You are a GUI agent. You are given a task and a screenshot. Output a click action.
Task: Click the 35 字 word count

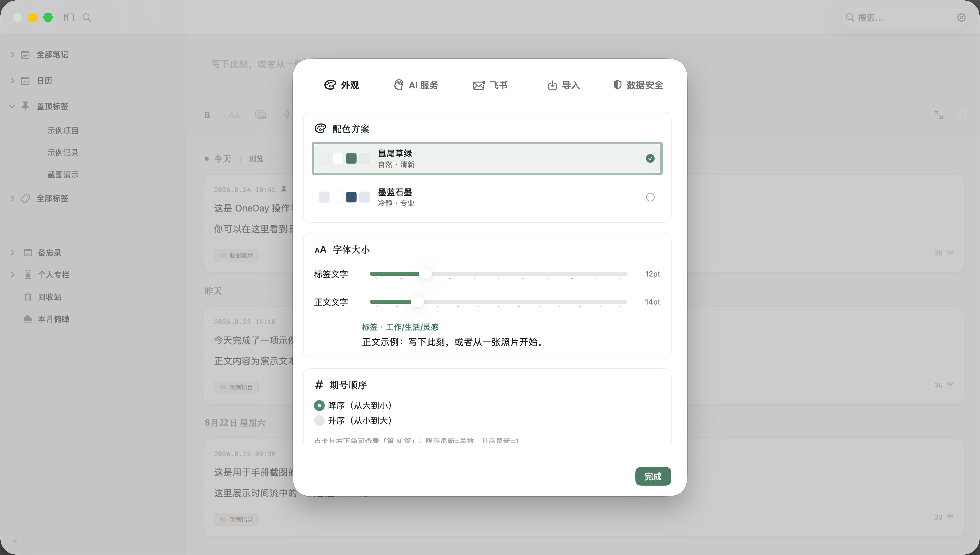[943, 253]
